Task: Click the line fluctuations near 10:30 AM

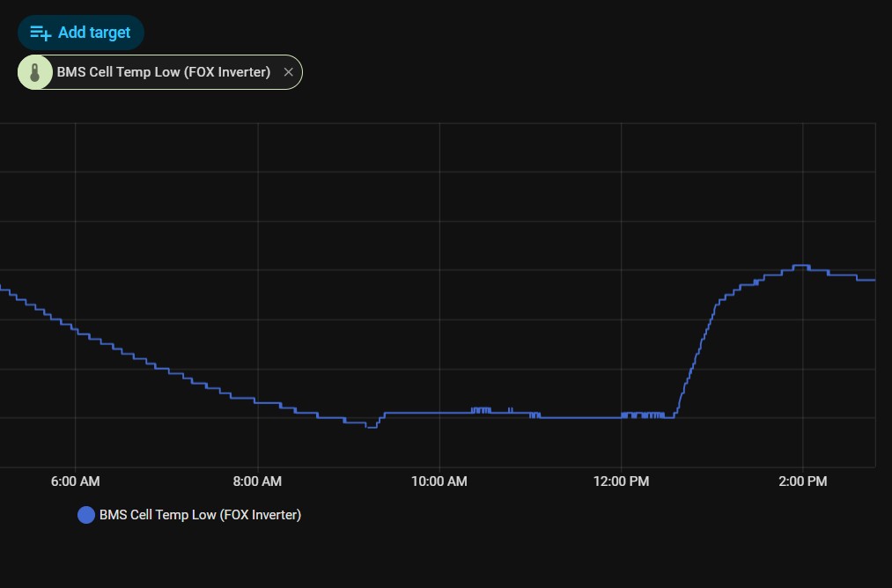Action: [481, 410]
